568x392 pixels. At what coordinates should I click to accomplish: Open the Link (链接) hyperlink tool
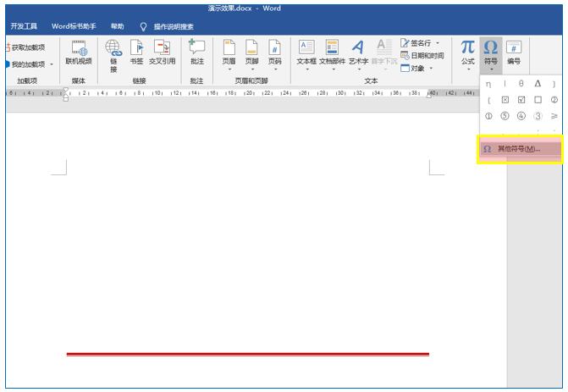coord(113,56)
